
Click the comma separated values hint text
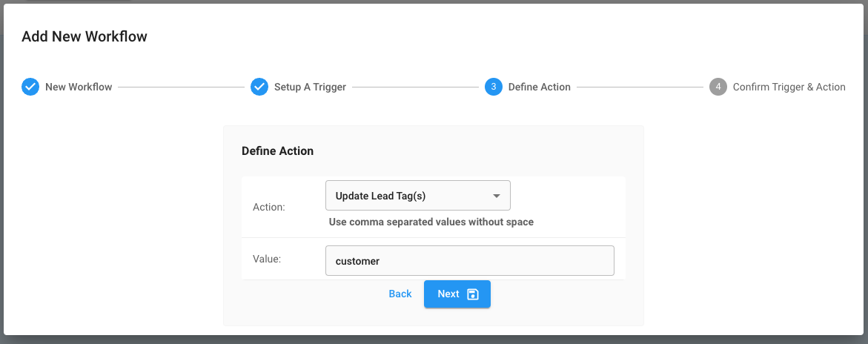(x=431, y=222)
